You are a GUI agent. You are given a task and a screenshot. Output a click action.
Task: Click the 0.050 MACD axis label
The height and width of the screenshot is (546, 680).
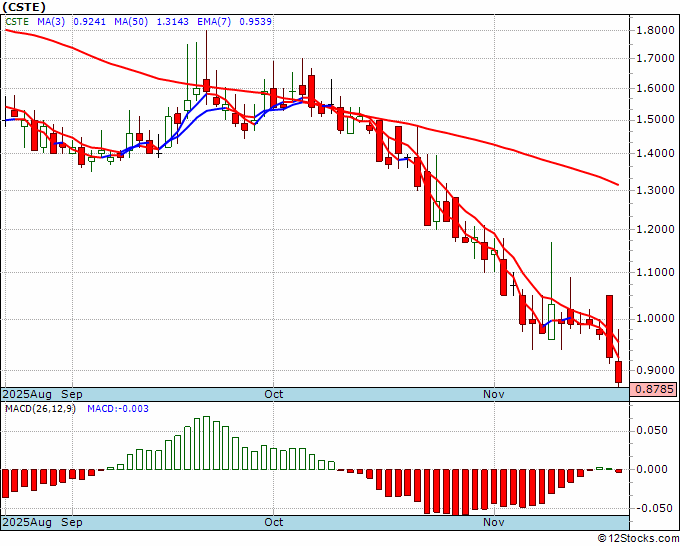651,430
